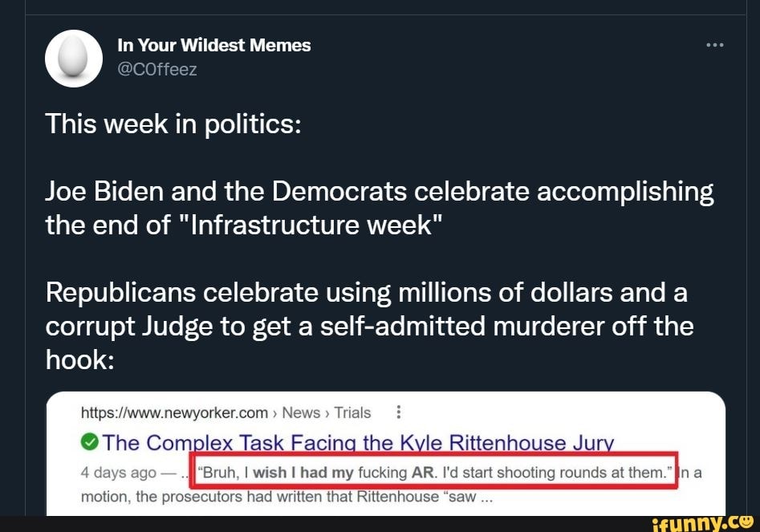Click the red-boxed "Bruh, I wish" quote
The image size is (760, 532).
point(433,473)
